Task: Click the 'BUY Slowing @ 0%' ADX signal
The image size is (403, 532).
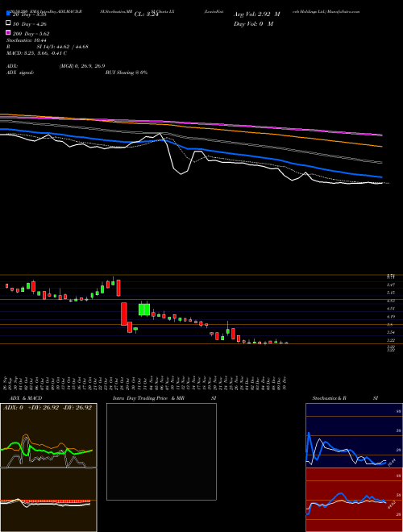Action: pyautogui.click(x=127, y=73)
